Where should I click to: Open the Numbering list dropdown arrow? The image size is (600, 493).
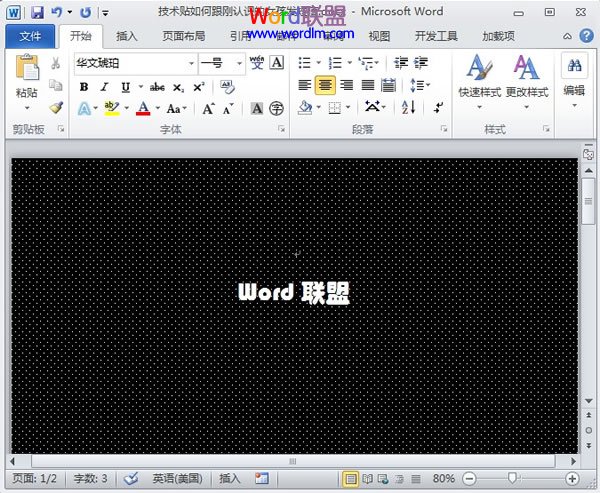tap(349, 62)
